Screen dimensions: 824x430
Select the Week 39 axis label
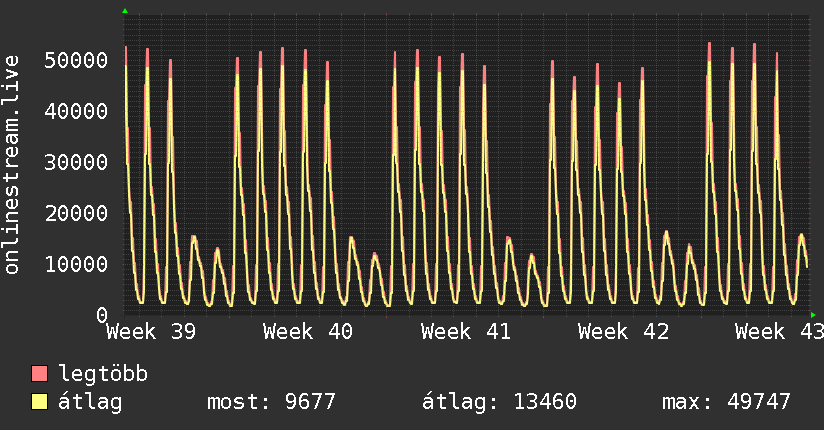tap(151, 332)
